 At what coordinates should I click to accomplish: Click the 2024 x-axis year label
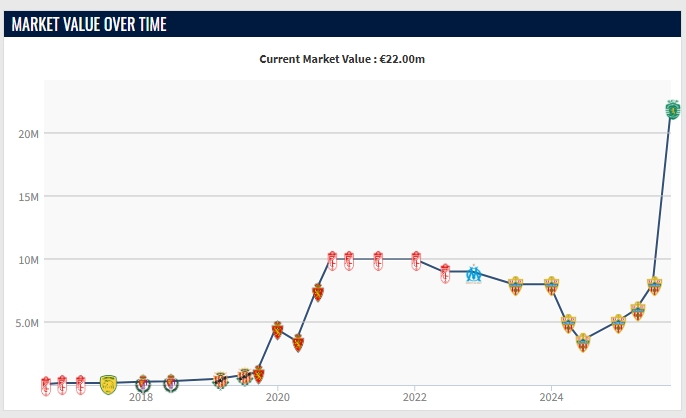[550, 396]
